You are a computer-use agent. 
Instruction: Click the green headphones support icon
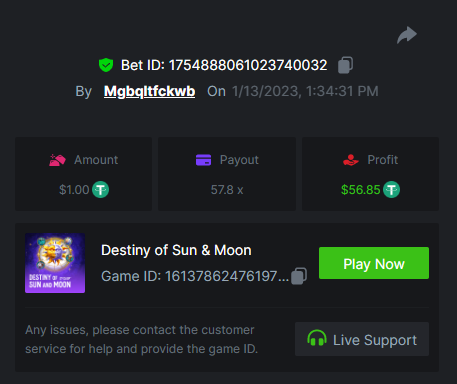[x=317, y=339]
